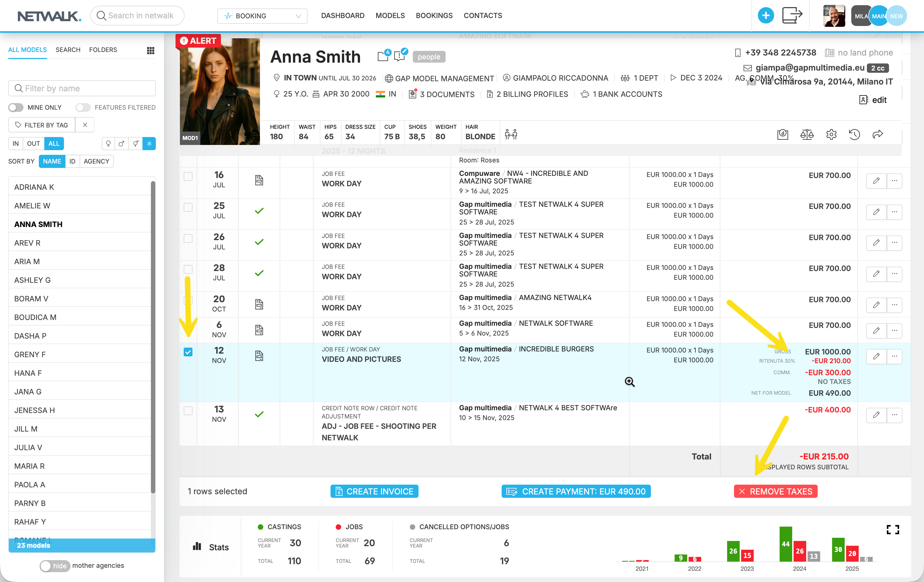Open the grid view icon in sidebar
Screen dimensions: 924x582
click(150, 50)
